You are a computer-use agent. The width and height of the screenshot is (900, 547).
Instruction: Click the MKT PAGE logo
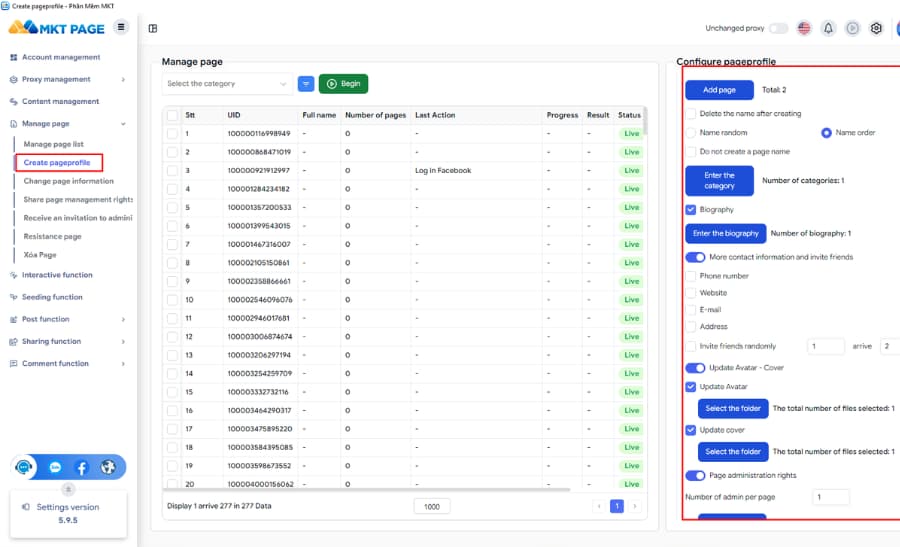[56, 28]
